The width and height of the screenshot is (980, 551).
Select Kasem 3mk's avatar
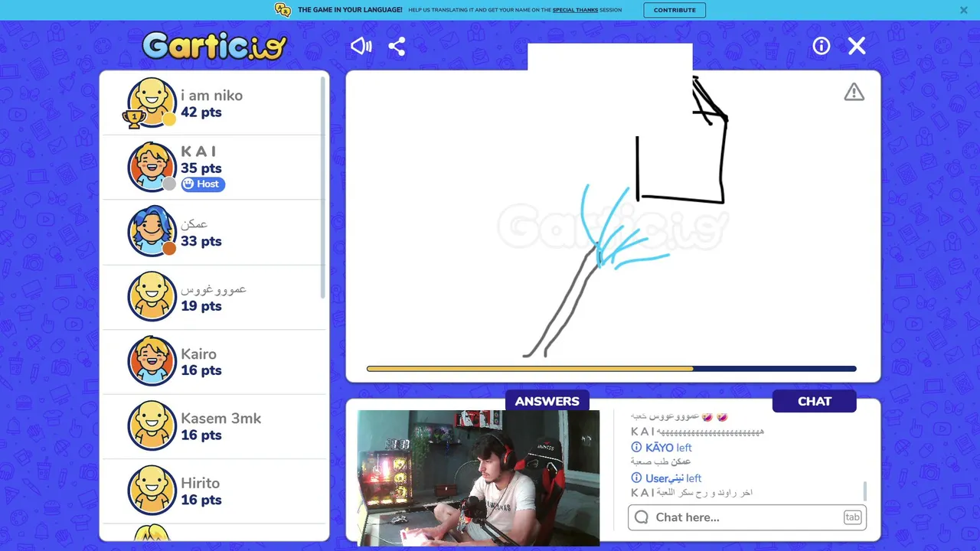pyautogui.click(x=152, y=425)
